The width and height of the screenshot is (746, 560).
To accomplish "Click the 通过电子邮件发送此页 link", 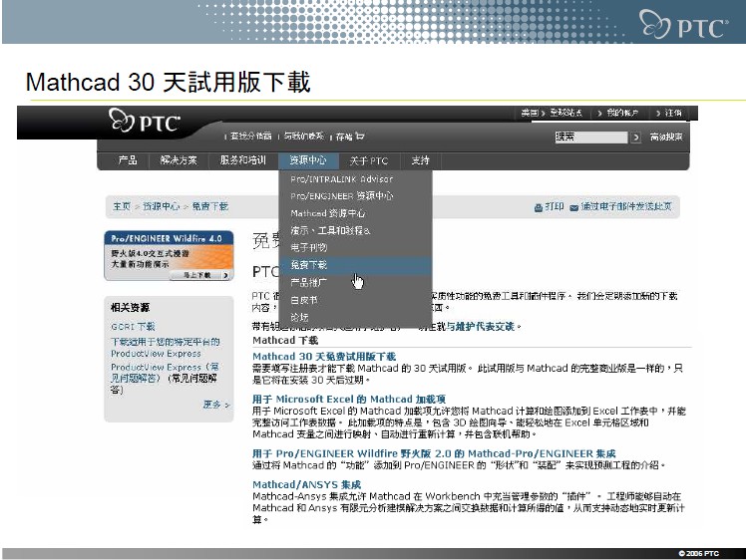I will click(x=626, y=206).
